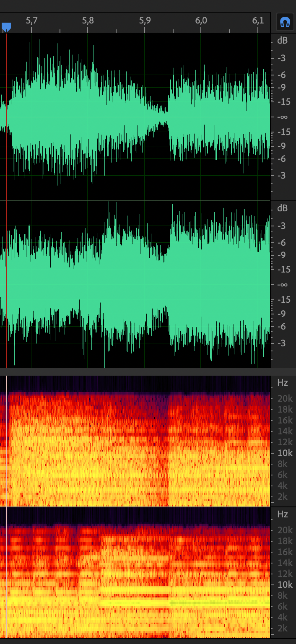Click the top spectrogram Hz scale label
Viewport: 296px width, 644px height.
click(x=283, y=382)
